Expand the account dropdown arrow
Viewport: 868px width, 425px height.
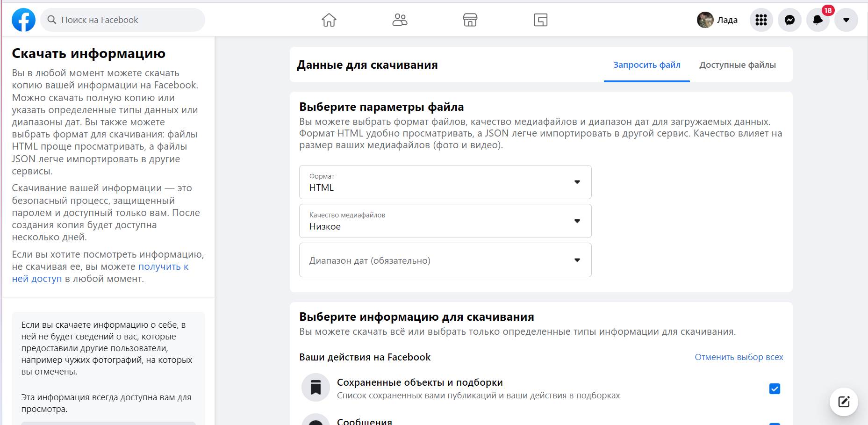click(846, 20)
